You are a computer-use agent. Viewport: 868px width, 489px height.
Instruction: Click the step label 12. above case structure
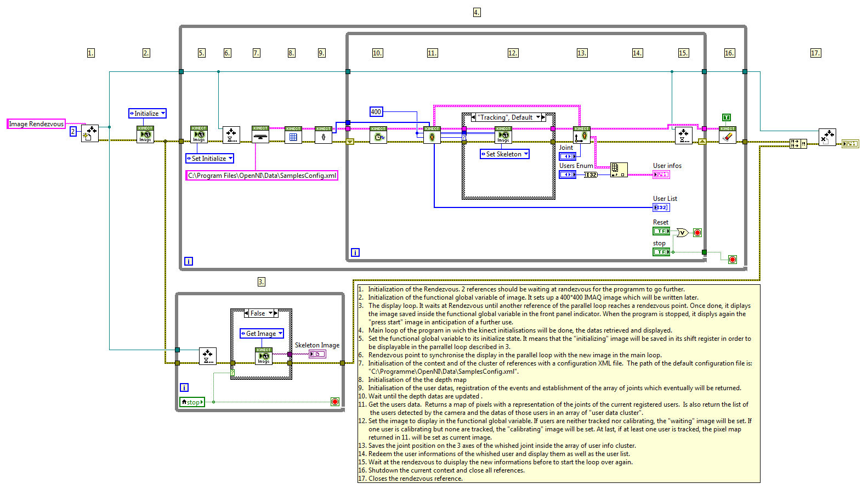(x=513, y=53)
